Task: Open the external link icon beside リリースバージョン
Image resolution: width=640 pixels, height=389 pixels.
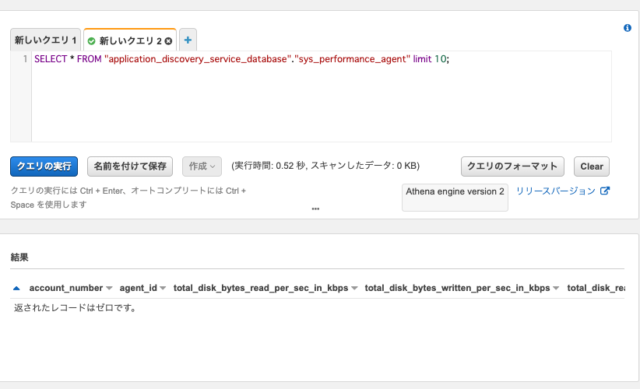Action: [x=604, y=191]
